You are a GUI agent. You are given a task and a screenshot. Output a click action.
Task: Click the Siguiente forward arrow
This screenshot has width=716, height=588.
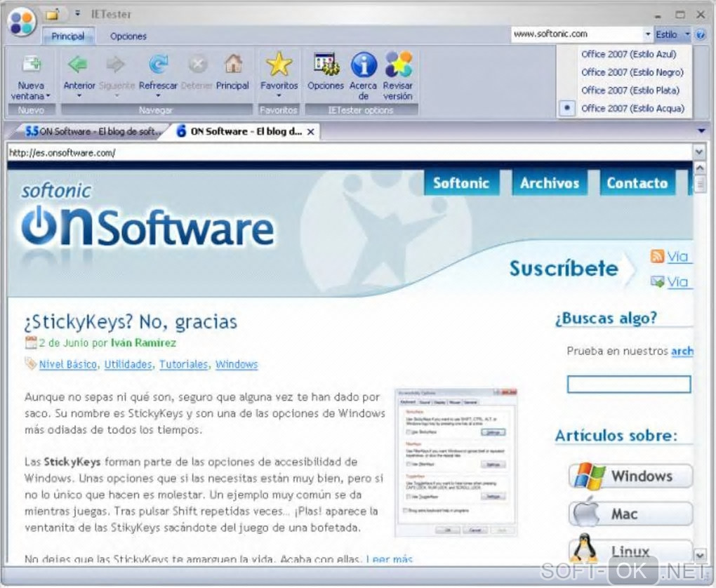pyautogui.click(x=116, y=65)
